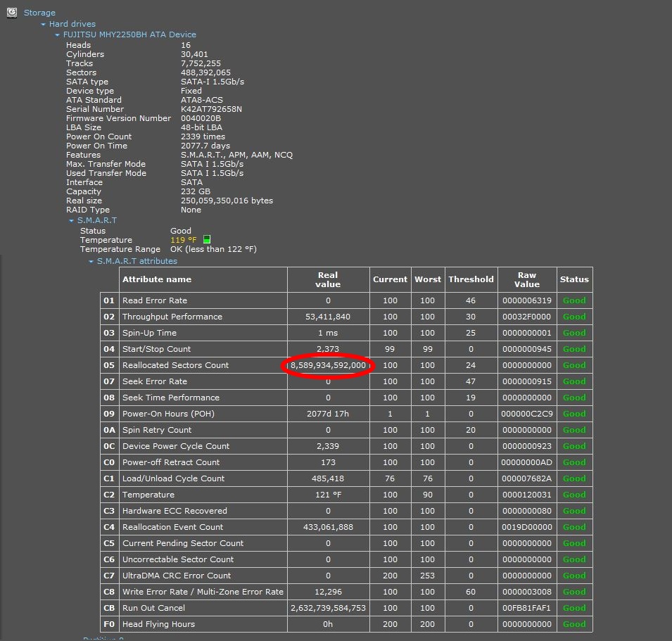Select Current Pending Sector Count attribute

coord(183,543)
